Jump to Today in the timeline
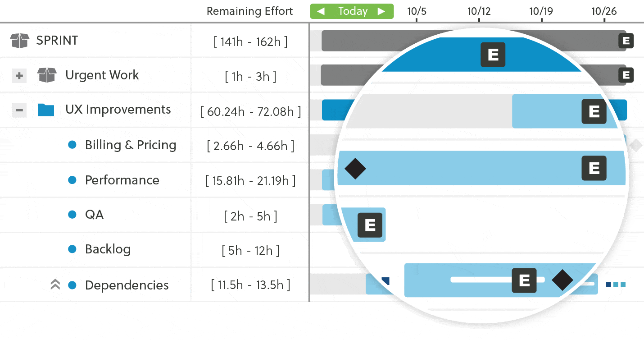644x340 pixels. (353, 11)
